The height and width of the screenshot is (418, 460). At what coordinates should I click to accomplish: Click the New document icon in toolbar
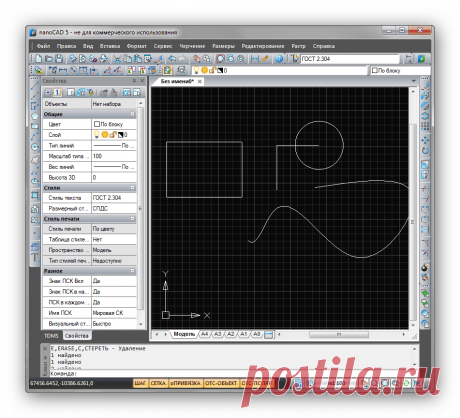pyautogui.click(x=39, y=59)
